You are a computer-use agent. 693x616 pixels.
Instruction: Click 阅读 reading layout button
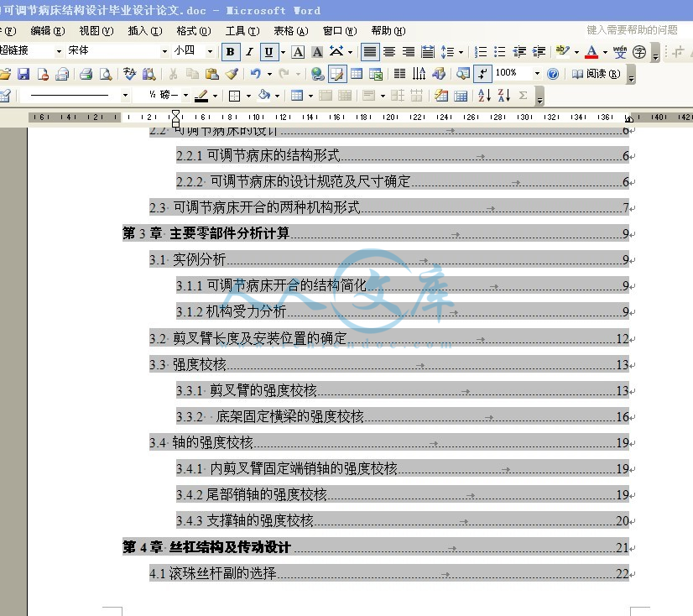pos(596,74)
